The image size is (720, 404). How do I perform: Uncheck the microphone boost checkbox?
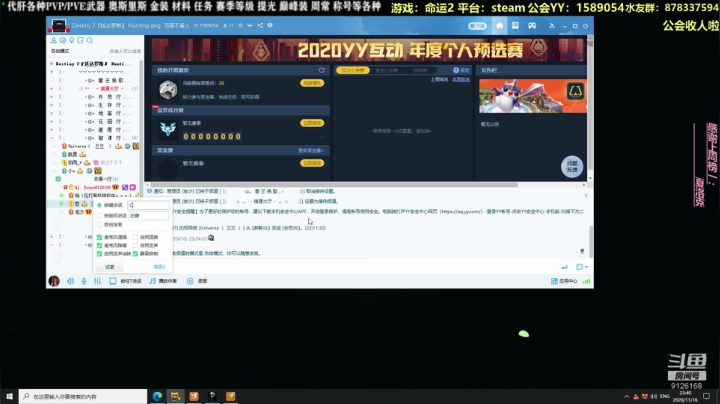tap(99, 237)
